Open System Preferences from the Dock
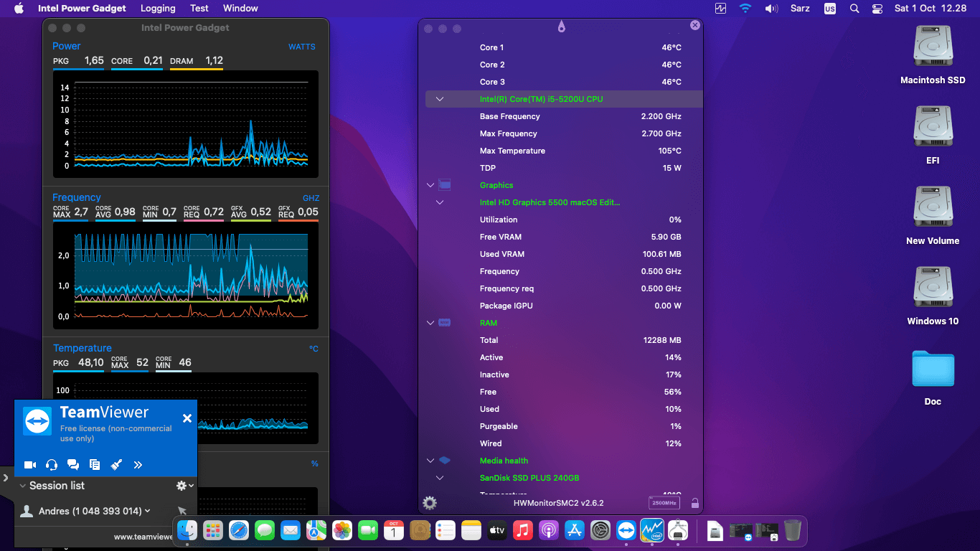Screen dimensions: 980x551 (600, 530)
